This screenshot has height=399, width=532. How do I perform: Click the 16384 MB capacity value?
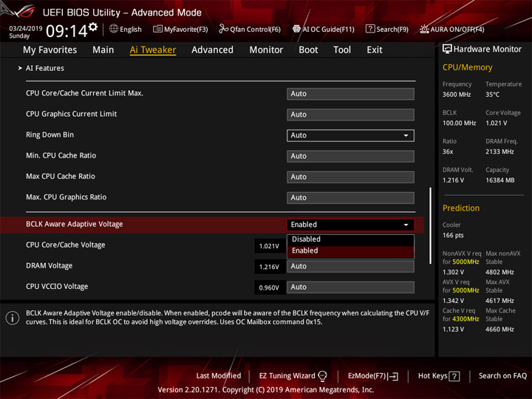click(499, 180)
